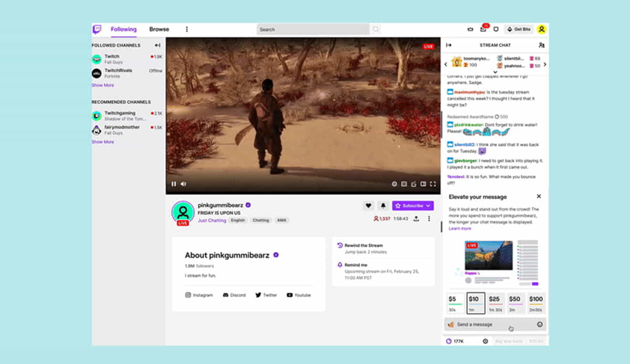Screen dimensions: 630x364
Task: Select the $50 2m elevate option
Action: 516,303
